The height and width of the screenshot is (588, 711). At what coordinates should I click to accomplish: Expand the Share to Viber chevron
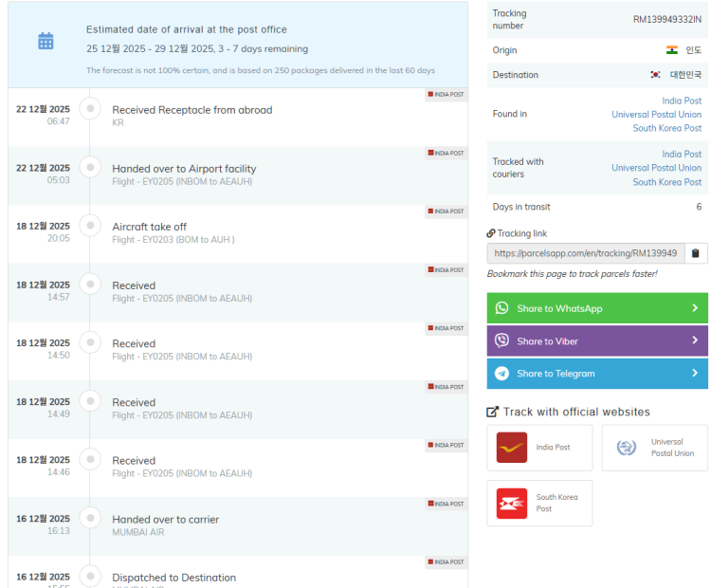(694, 340)
